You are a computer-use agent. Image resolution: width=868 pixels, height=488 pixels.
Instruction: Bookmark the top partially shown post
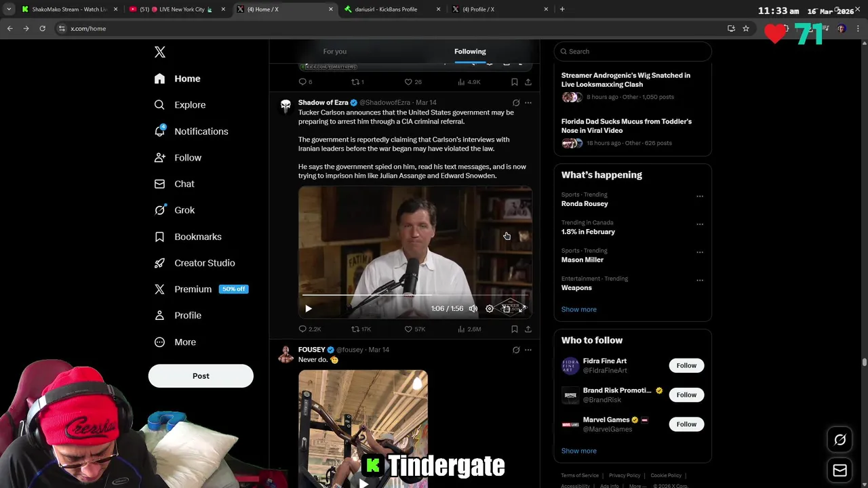[515, 82]
